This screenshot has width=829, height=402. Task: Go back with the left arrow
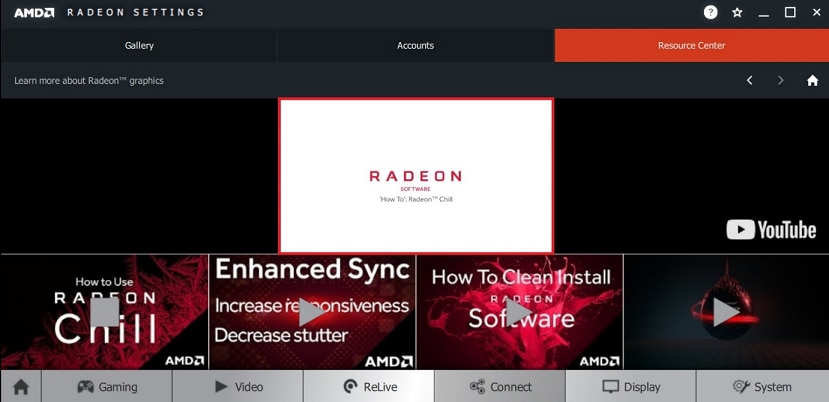pyautogui.click(x=749, y=80)
